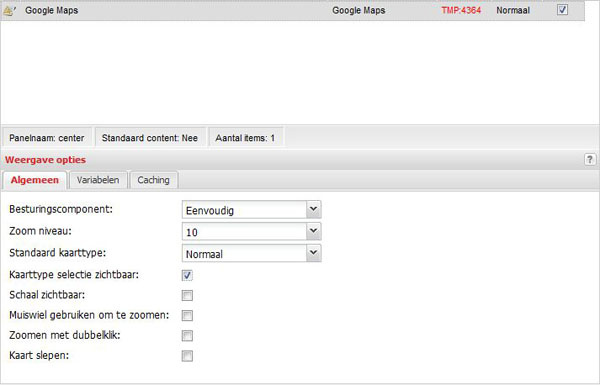Viewport: 600px width, 385px height.
Task: Click Panelnaam: center status cell
Action: tap(47, 138)
